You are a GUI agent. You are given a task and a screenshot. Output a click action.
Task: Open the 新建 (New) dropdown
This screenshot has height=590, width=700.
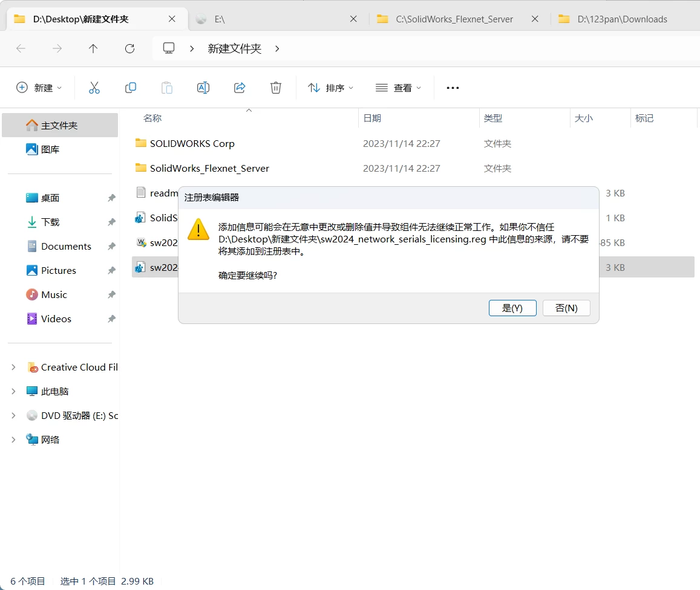click(39, 88)
